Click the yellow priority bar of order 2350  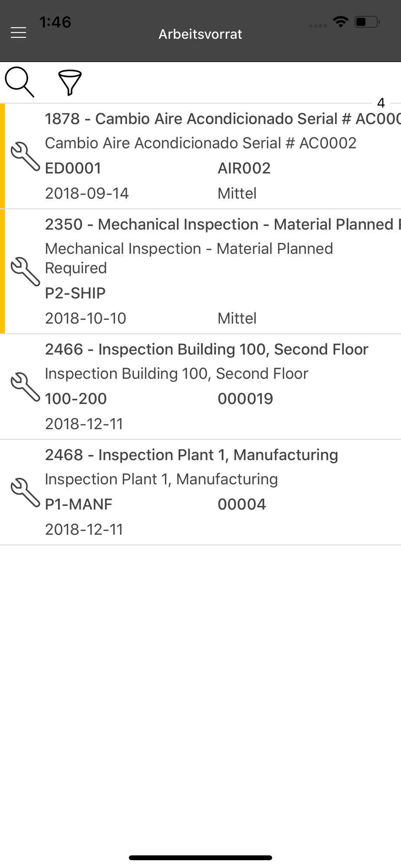(3, 271)
